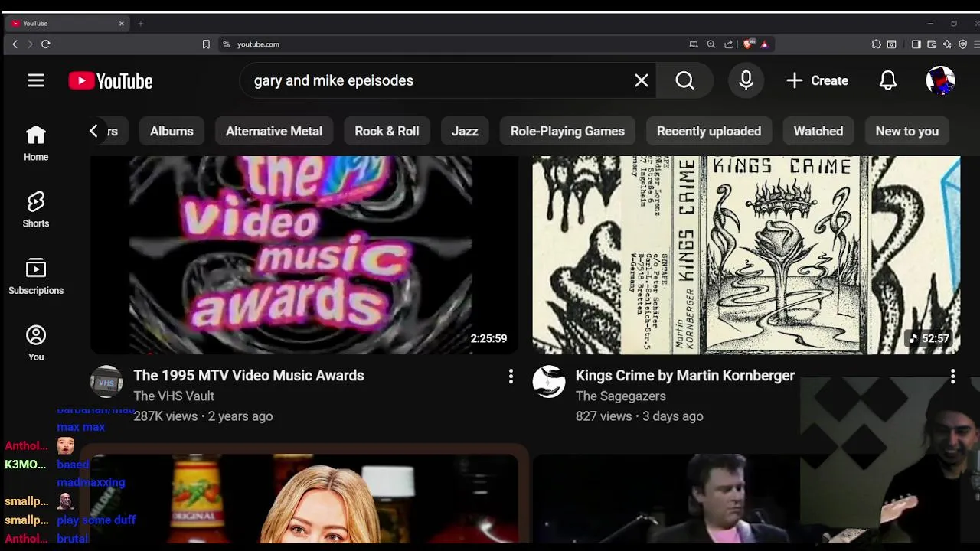
Task: Open The Sagegazers channel avatar
Action: [x=549, y=382]
